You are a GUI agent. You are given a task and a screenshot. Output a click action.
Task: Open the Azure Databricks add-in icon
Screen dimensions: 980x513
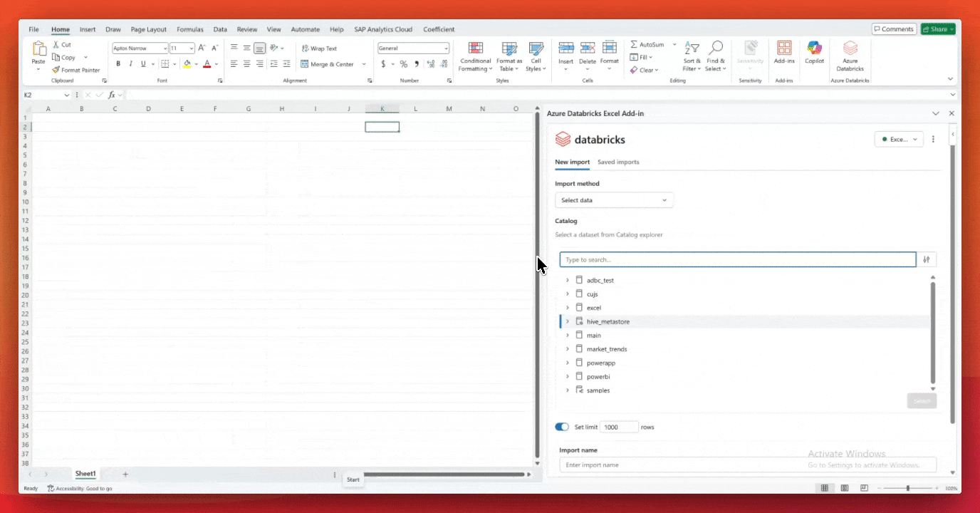coord(850,48)
